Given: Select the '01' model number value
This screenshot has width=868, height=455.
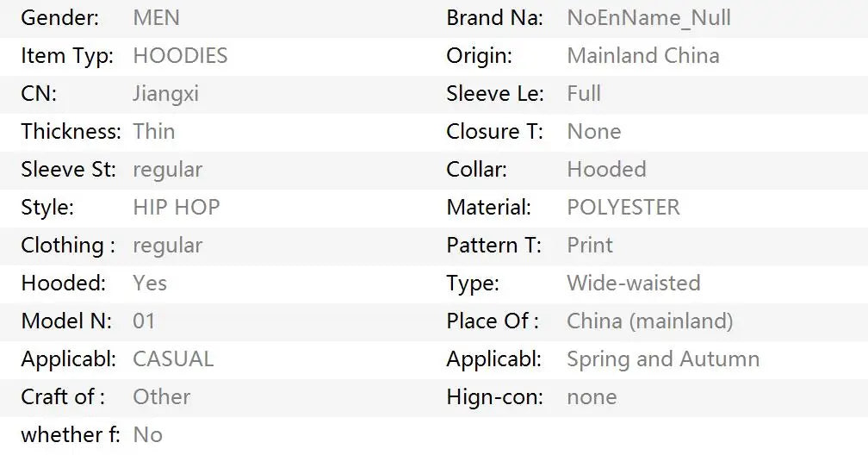Looking at the screenshot, I should [144, 321].
